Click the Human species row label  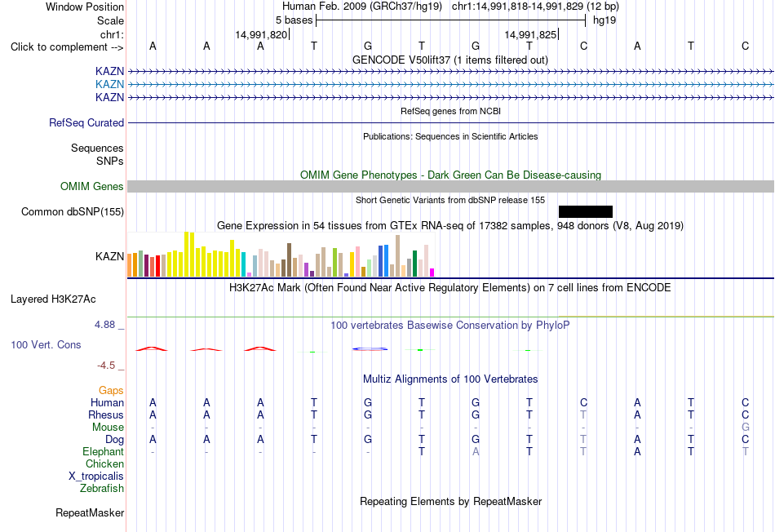point(107,402)
